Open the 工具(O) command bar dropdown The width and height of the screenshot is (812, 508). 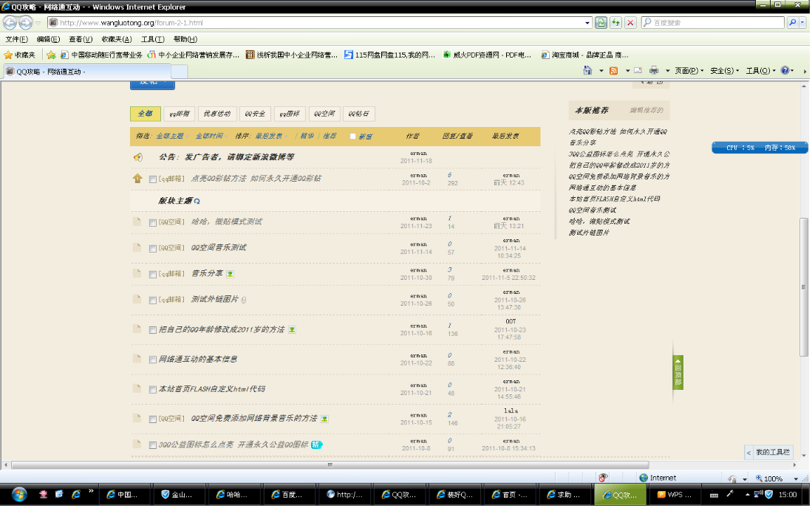point(760,70)
